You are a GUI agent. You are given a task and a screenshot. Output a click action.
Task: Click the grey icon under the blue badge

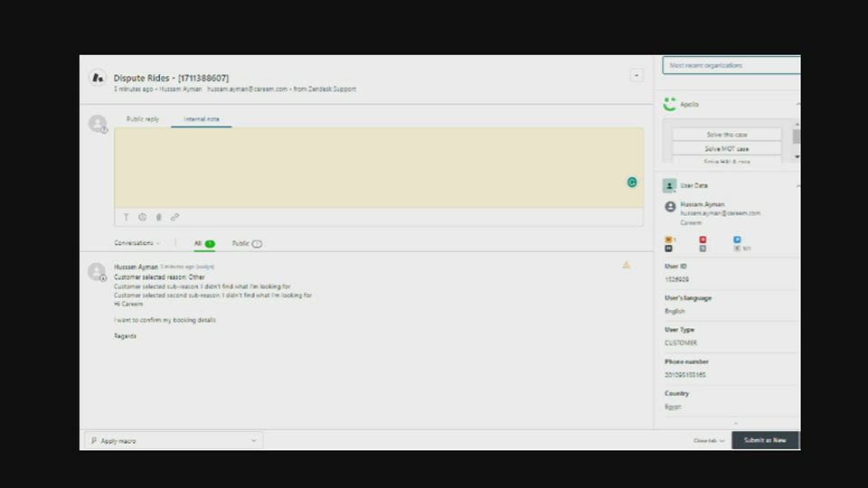pyautogui.click(x=737, y=249)
